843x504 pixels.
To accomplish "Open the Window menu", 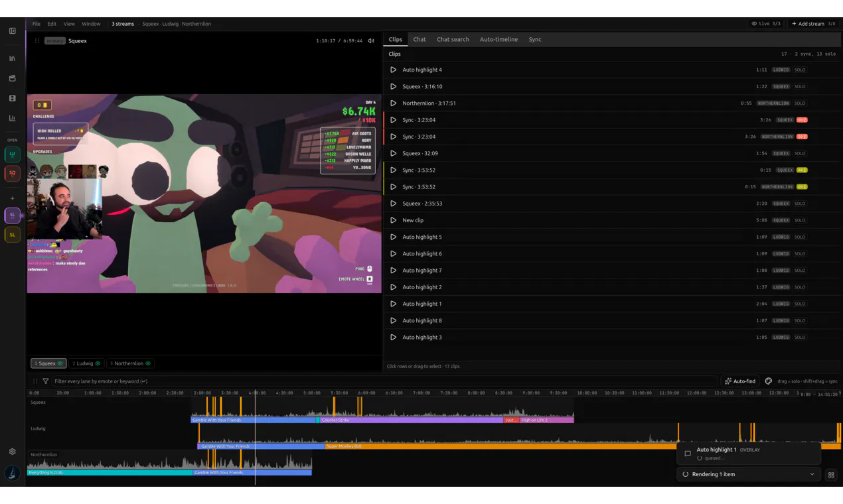I will [x=91, y=24].
